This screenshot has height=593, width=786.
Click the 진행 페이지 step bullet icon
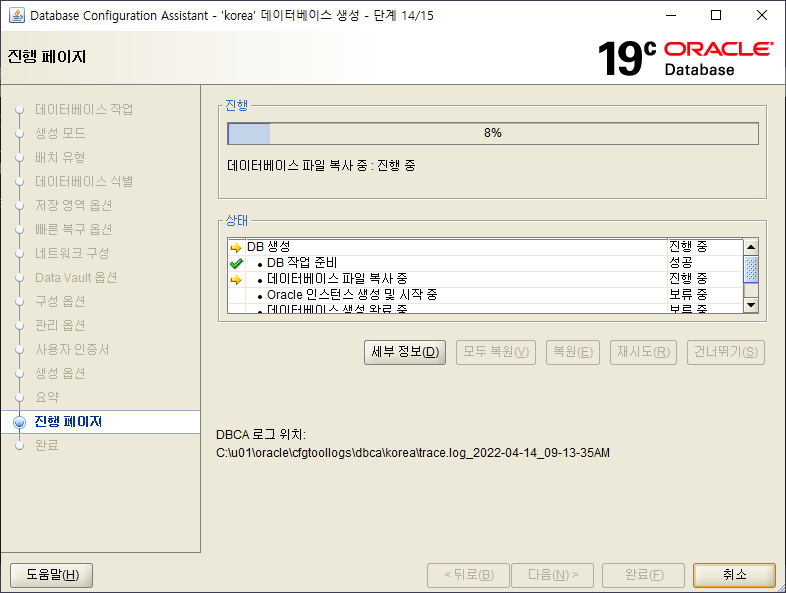(20, 422)
